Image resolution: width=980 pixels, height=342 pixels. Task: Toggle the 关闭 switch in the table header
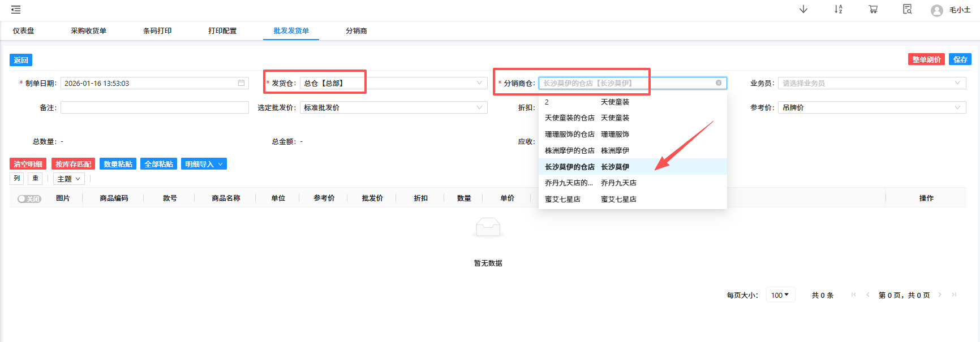tap(29, 199)
